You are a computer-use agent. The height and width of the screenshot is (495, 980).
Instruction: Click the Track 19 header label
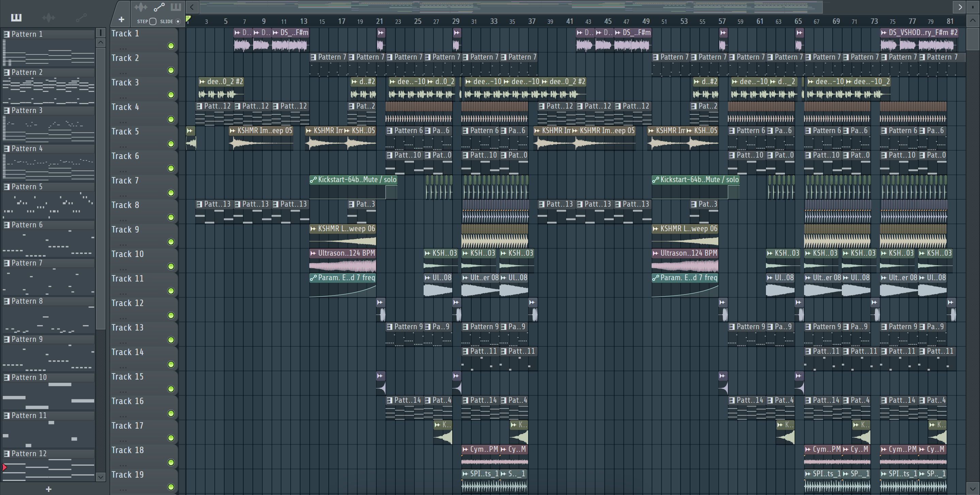[128, 475]
